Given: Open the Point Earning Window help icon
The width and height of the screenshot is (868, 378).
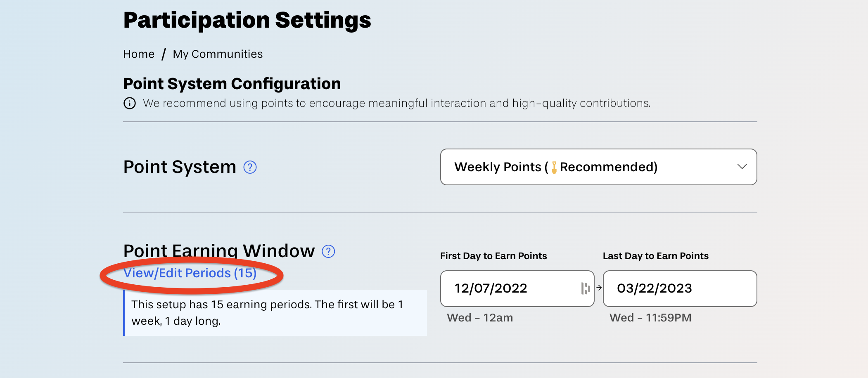Looking at the screenshot, I should (x=328, y=251).
